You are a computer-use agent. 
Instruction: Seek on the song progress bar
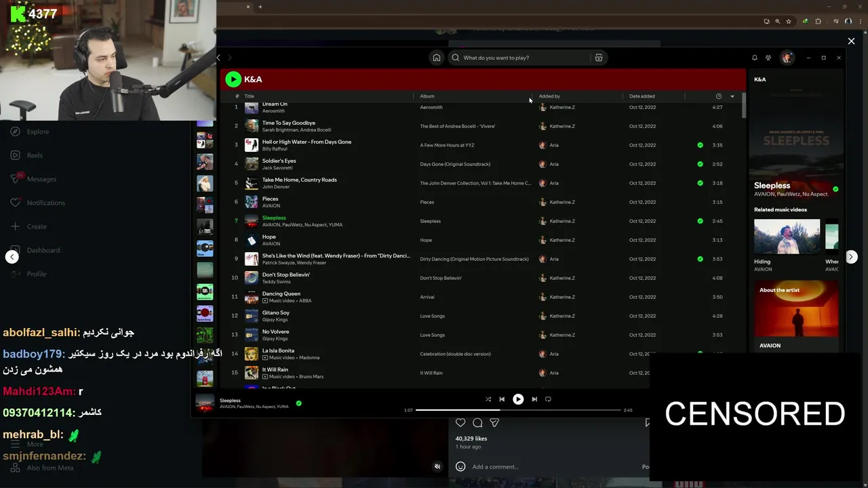(518, 410)
